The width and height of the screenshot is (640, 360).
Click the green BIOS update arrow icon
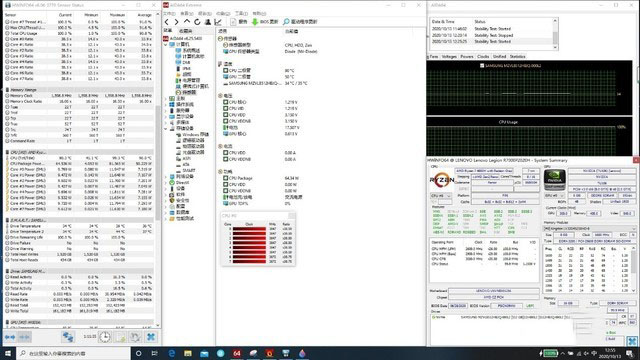pyautogui.click(x=255, y=22)
